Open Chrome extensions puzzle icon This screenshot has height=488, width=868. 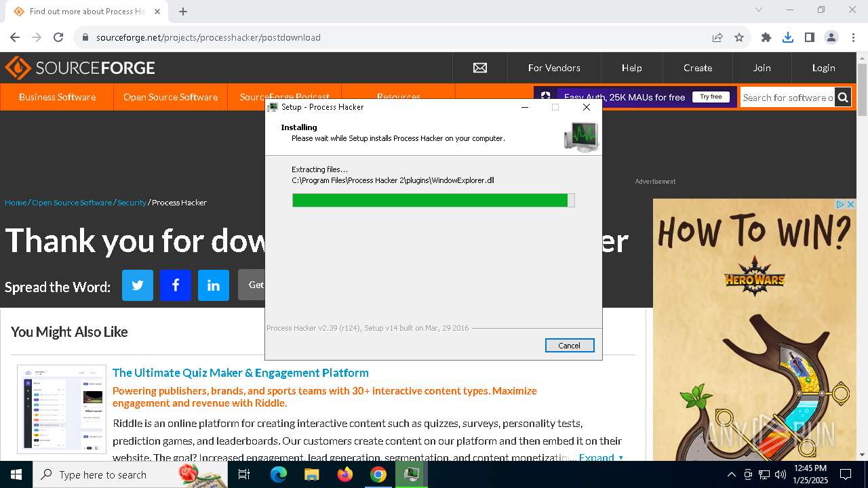[x=766, y=37]
